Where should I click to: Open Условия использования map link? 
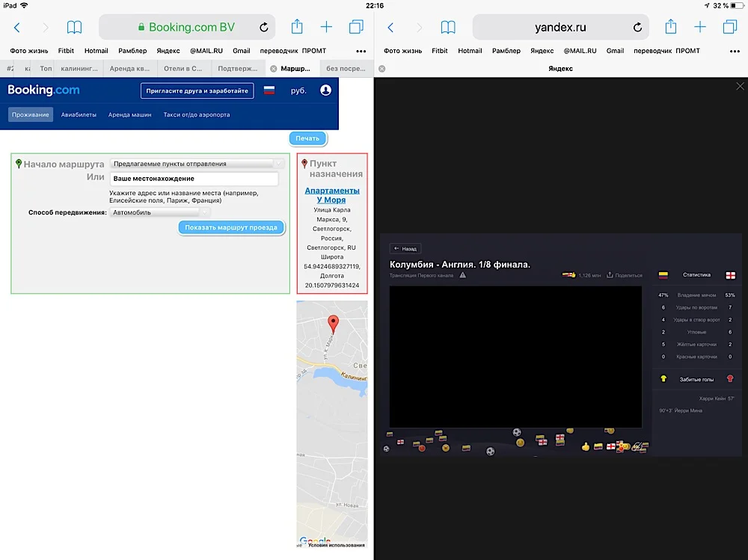[337, 545]
